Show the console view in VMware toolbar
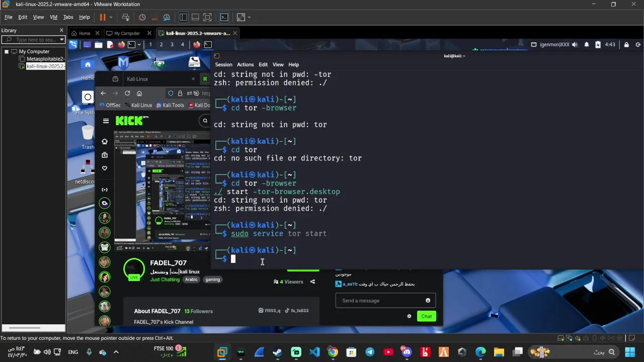Image resolution: width=644 pixels, height=362 pixels. 224,17
